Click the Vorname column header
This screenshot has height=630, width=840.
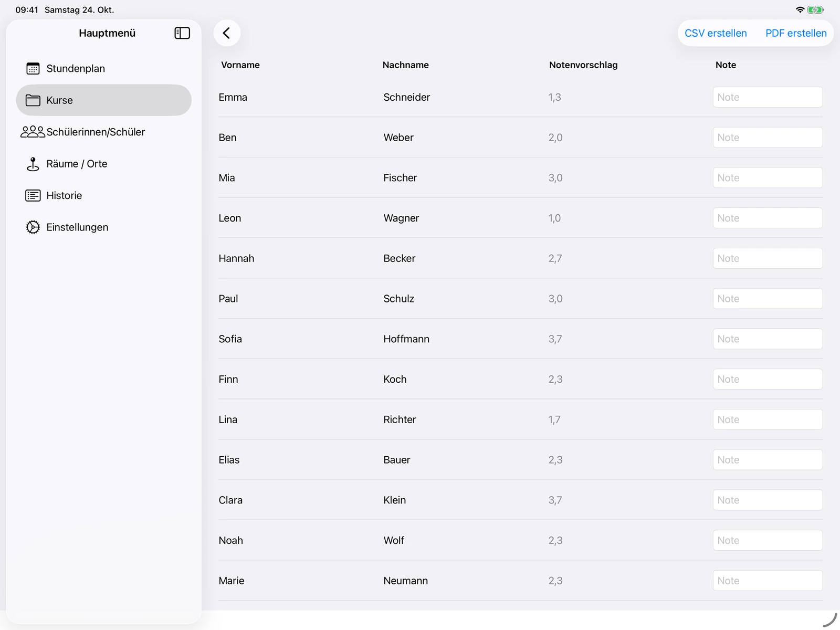point(240,65)
